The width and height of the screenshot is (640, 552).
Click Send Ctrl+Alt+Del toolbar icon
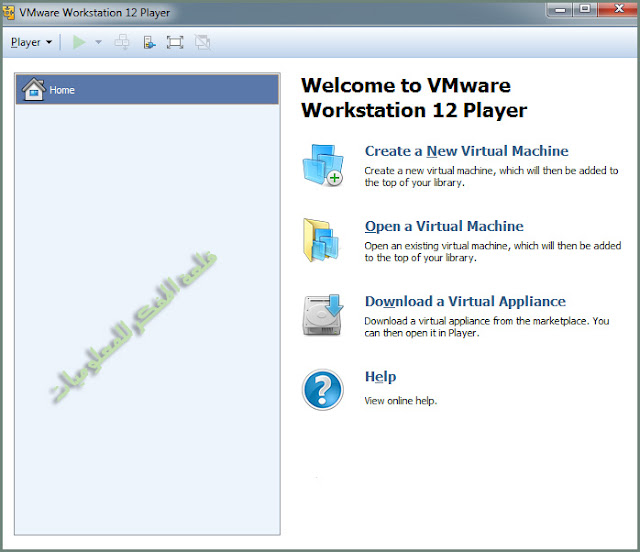[122, 42]
